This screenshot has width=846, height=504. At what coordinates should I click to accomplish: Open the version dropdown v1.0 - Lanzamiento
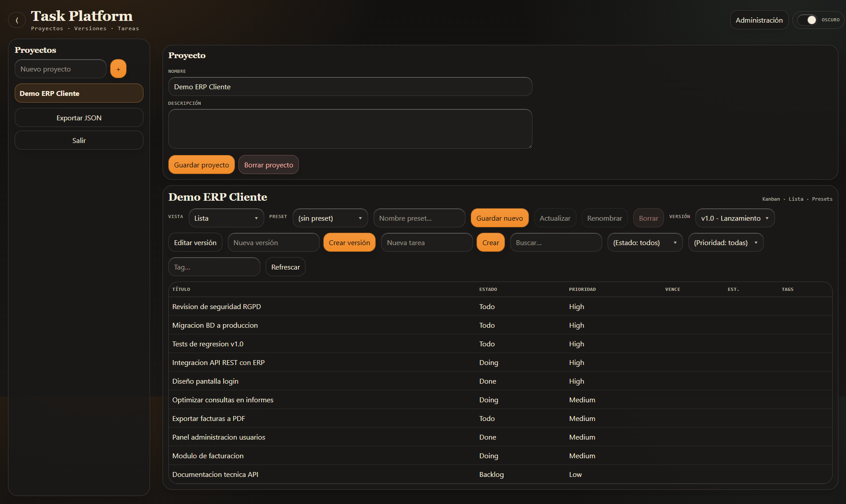tap(735, 218)
